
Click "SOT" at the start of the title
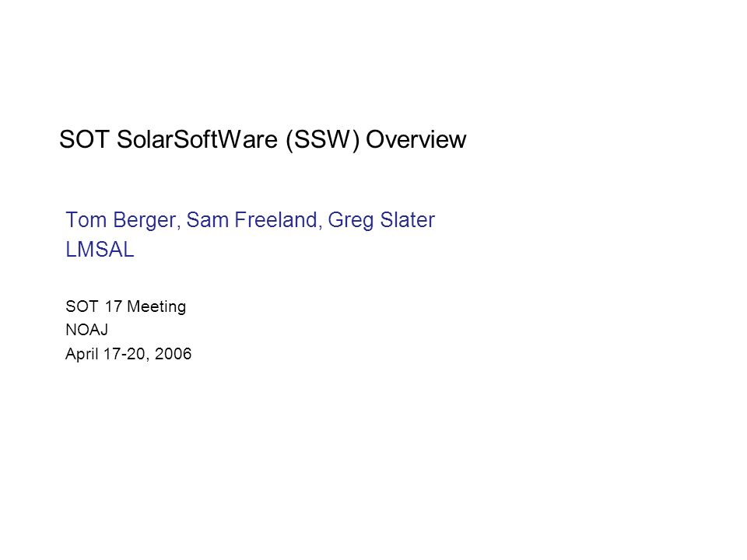pos(85,139)
